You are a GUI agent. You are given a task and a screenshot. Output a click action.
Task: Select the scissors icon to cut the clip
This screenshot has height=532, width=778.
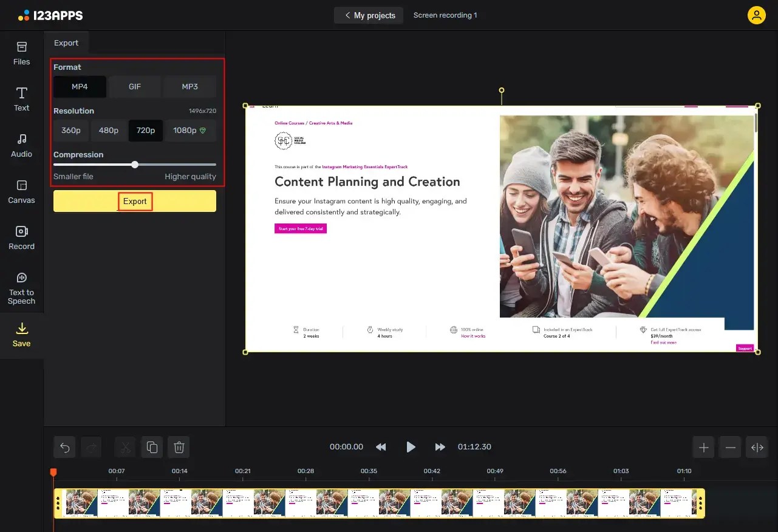coord(125,447)
